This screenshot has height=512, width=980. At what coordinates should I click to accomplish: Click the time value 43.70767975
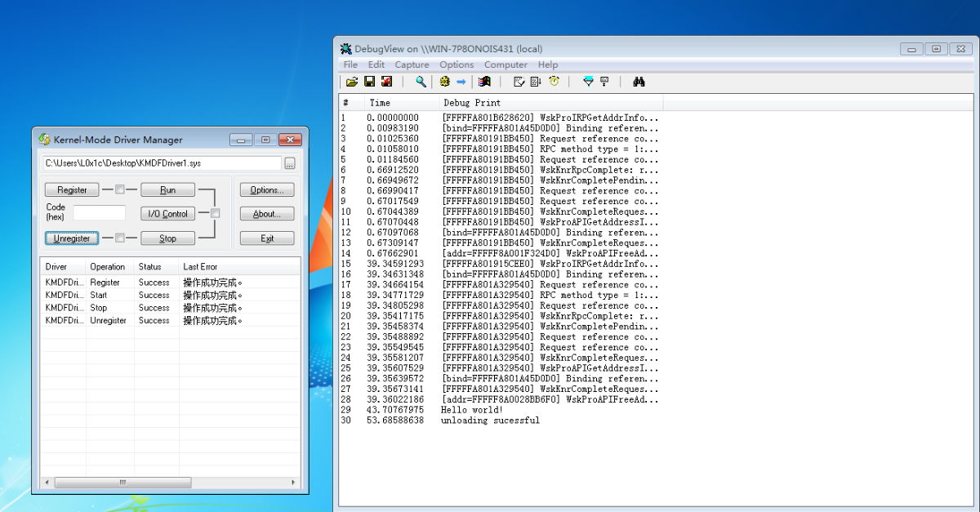click(x=395, y=410)
